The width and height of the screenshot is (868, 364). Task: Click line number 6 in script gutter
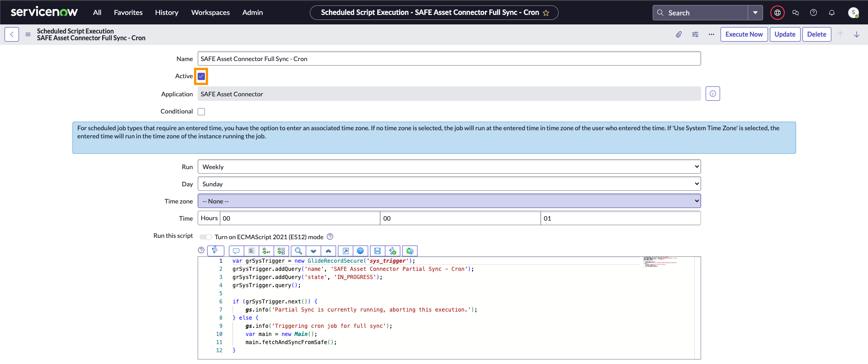click(221, 302)
